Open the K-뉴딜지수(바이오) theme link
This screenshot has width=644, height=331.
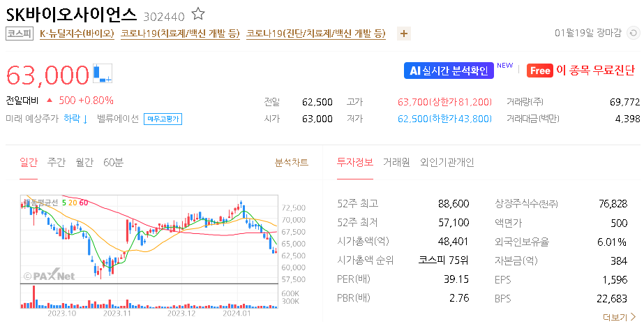click(x=77, y=34)
